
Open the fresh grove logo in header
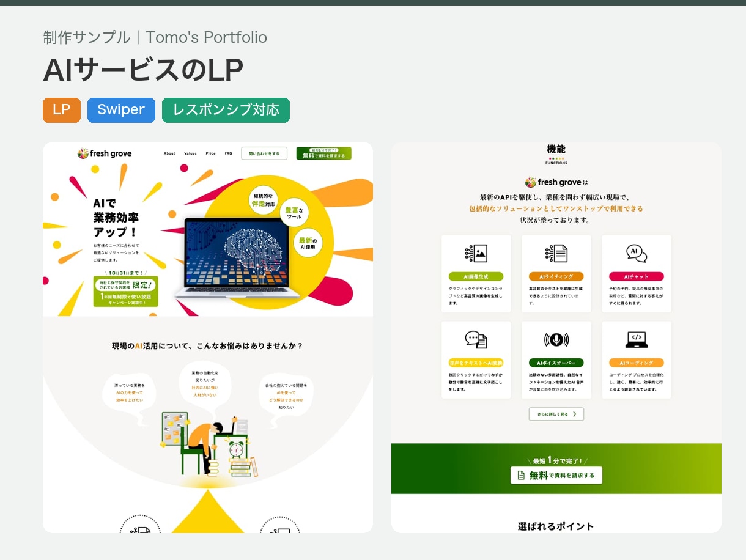coord(105,153)
